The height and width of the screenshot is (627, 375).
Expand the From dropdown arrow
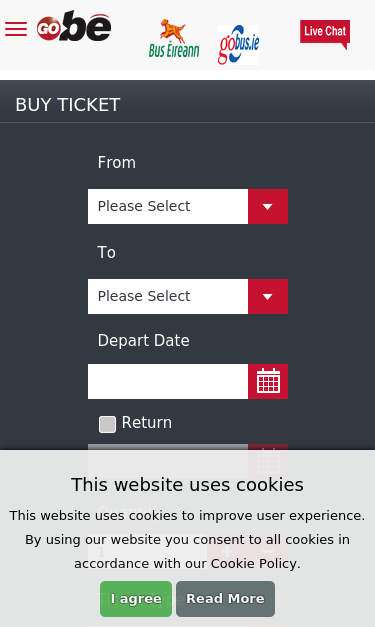tap(268, 207)
